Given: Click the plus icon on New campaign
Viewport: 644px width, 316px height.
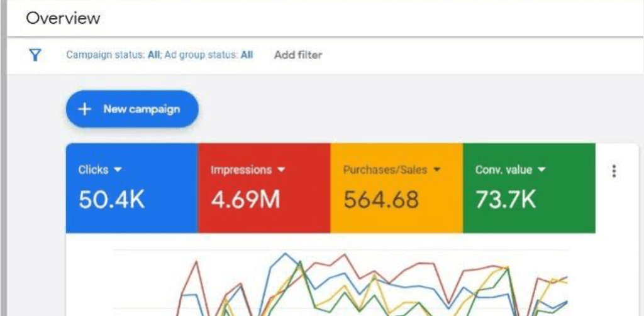Looking at the screenshot, I should [84, 109].
